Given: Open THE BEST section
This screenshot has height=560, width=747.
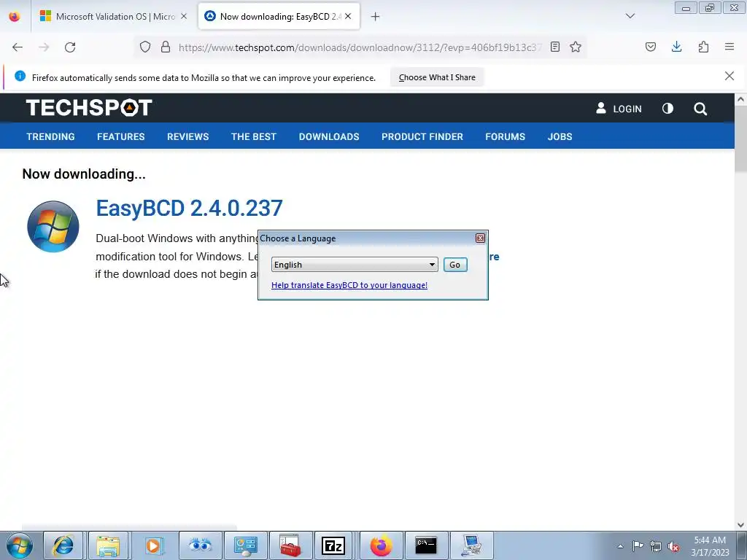Looking at the screenshot, I should click(x=254, y=136).
